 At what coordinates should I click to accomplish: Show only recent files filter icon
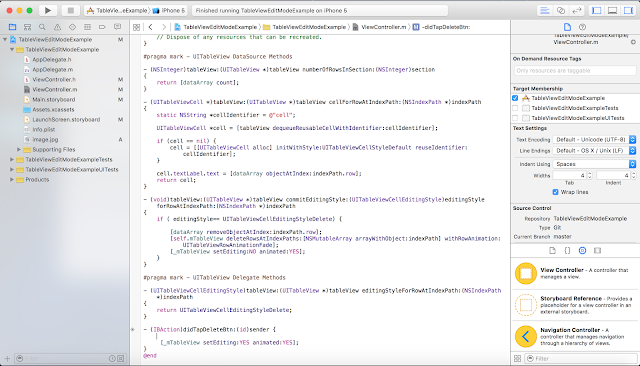112,359
